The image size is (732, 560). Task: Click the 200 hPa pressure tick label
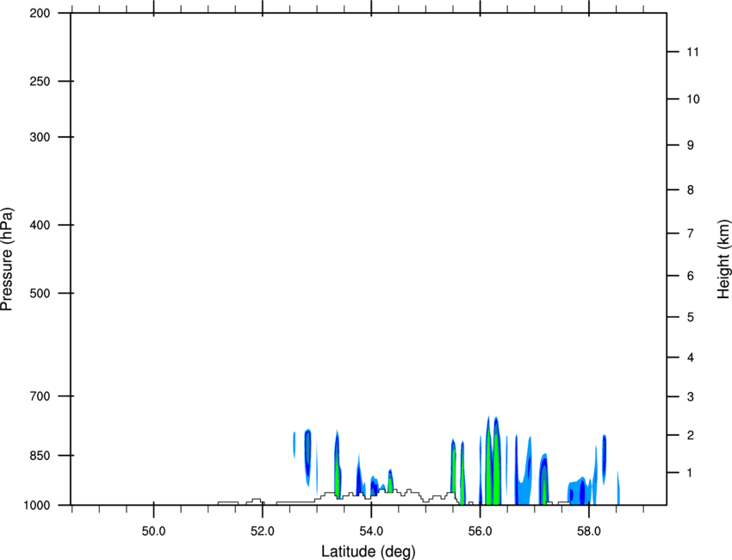40,13
